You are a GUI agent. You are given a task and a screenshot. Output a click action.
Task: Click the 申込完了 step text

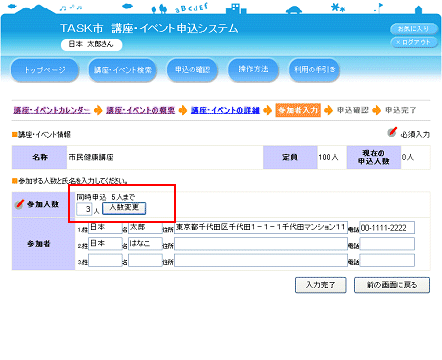pyautogui.click(x=401, y=110)
